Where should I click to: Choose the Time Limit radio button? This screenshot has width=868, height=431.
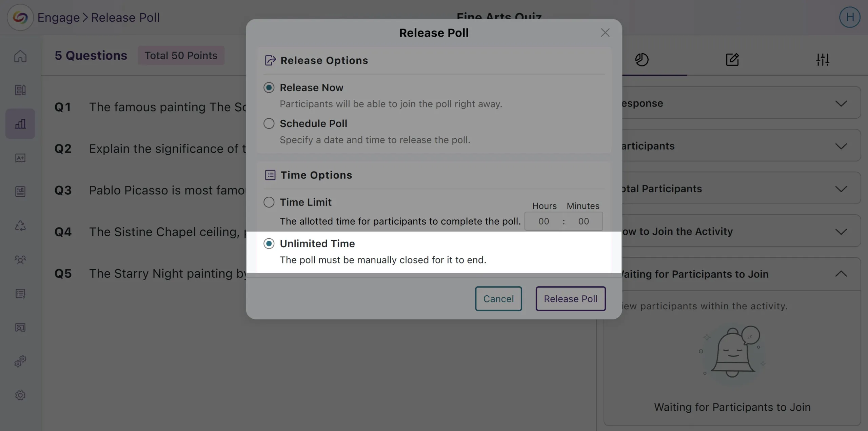pyautogui.click(x=269, y=202)
